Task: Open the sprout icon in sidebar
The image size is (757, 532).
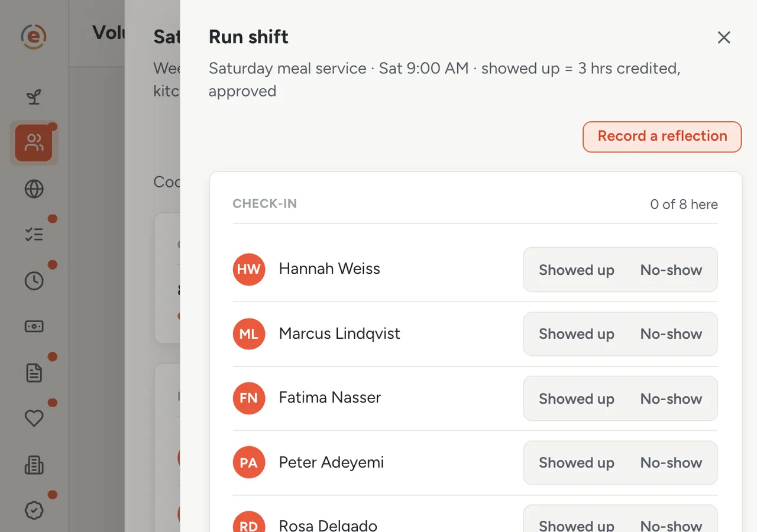Action: (x=34, y=97)
